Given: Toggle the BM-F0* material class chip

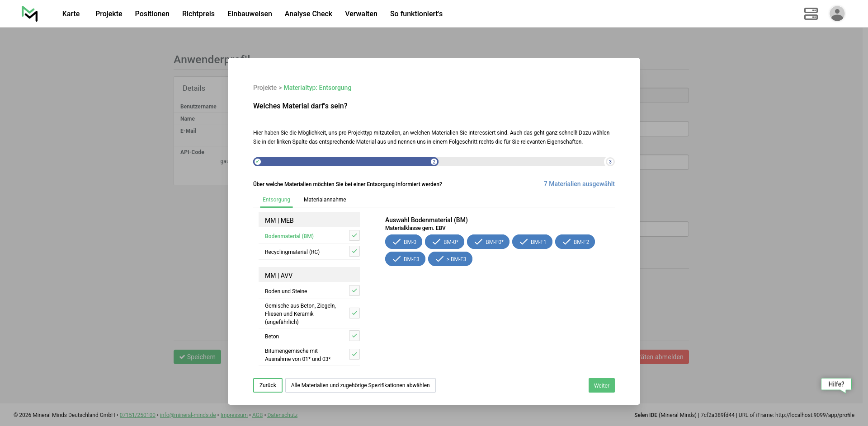Looking at the screenshot, I should point(488,242).
